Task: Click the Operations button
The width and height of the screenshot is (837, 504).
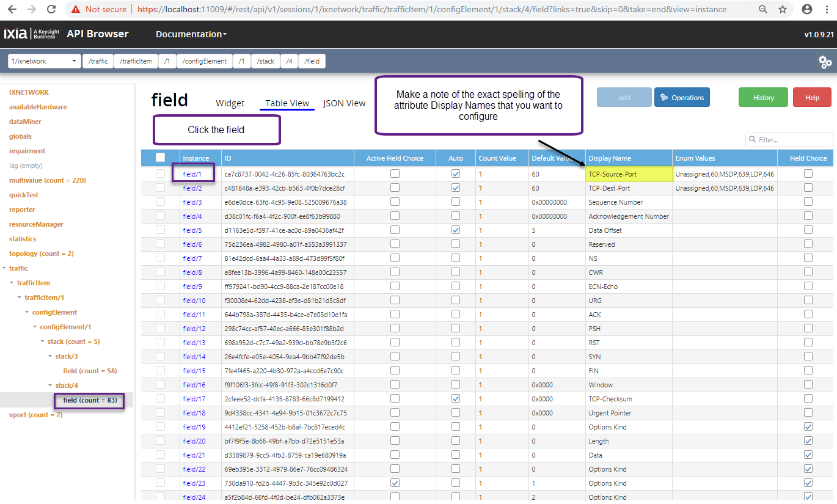Action: [682, 98]
